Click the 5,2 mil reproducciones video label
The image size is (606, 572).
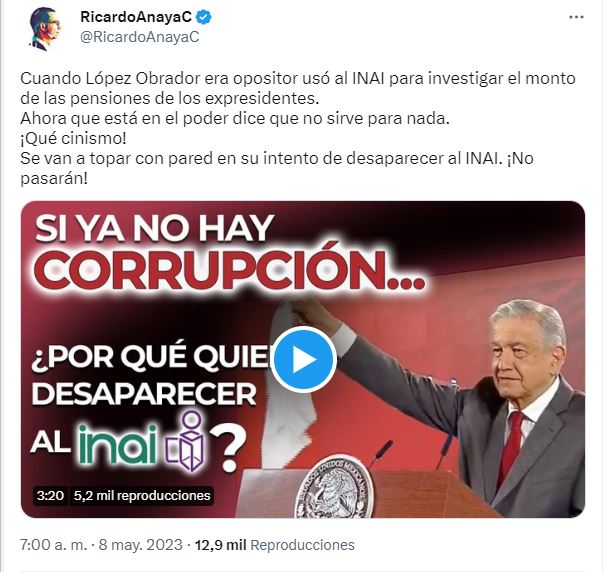pyautogui.click(x=142, y=495)
